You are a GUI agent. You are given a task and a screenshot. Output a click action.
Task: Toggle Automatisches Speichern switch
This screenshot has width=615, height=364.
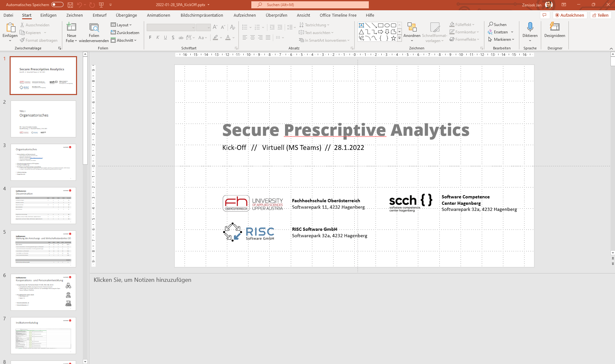[57, 4]
